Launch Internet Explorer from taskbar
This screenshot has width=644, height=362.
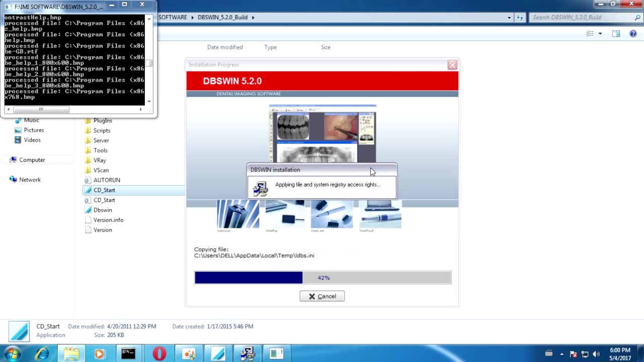pyautogui.click(x=42, y=354)
